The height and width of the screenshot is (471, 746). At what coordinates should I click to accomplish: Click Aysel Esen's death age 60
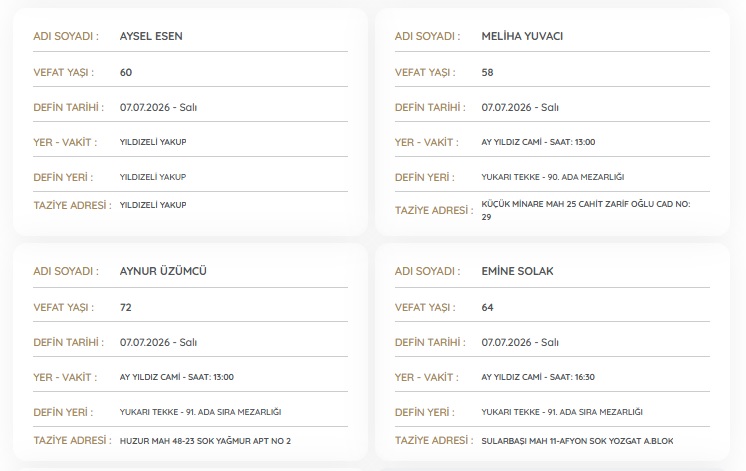click(126, 72)
